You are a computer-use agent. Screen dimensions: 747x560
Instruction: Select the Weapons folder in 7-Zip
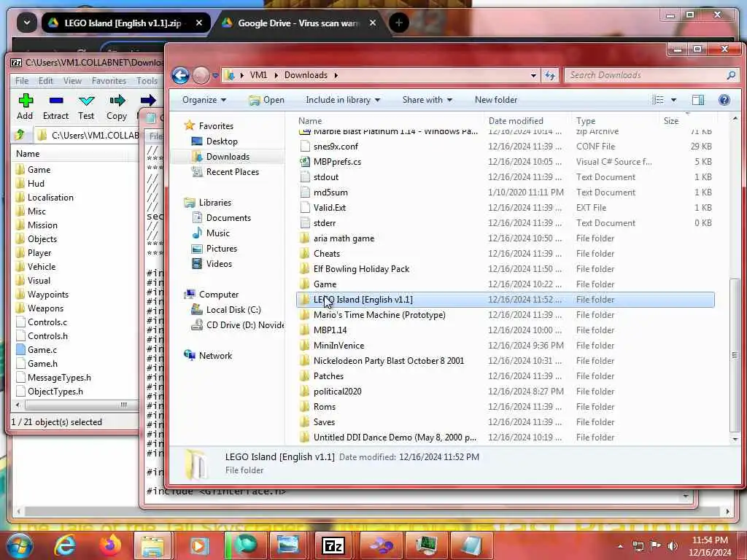click(45, 308)
